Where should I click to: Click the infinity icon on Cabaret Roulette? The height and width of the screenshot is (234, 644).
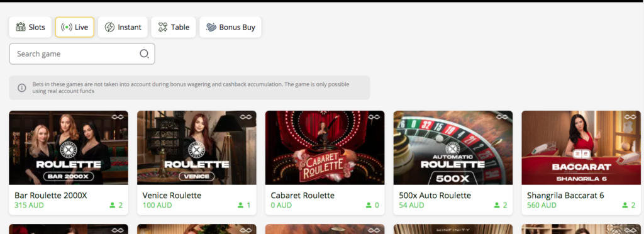[x=374, y=117]
